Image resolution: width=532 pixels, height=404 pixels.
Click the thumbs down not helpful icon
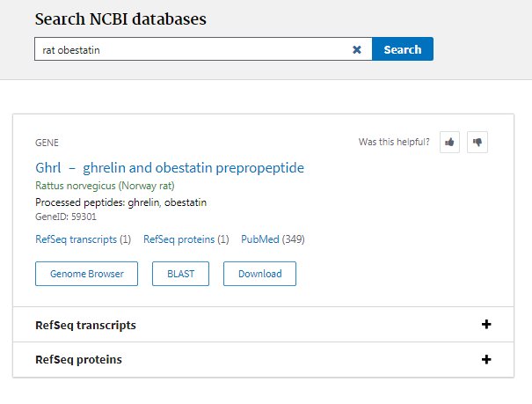[477, 142]
